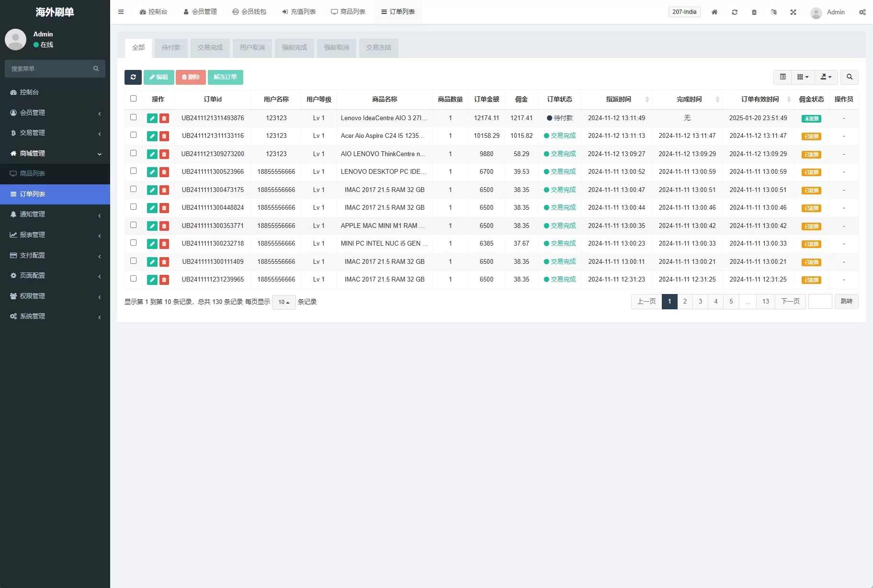Select checkbox for order UB2411121311133116
Viewport: 873px width, 588px height.
134,135
